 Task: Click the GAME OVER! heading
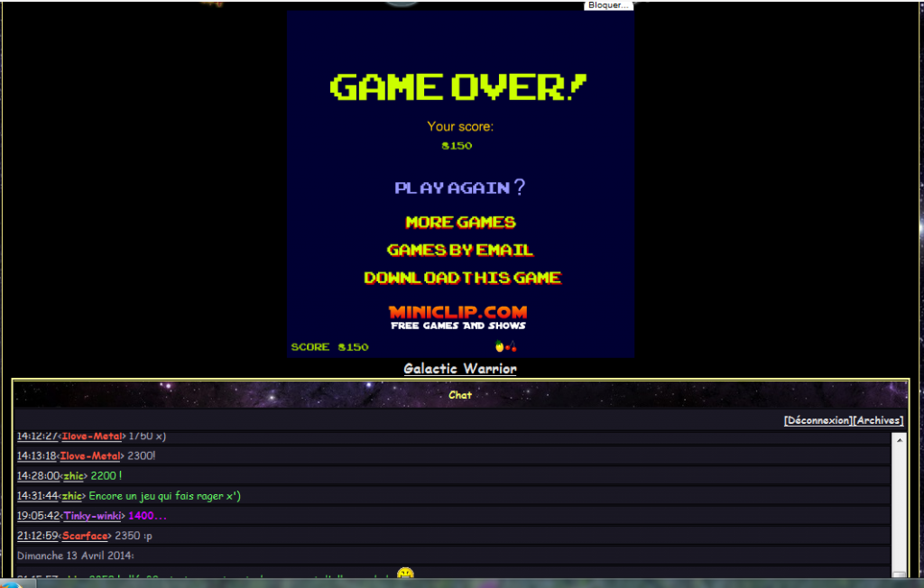(x=457, y=87)
